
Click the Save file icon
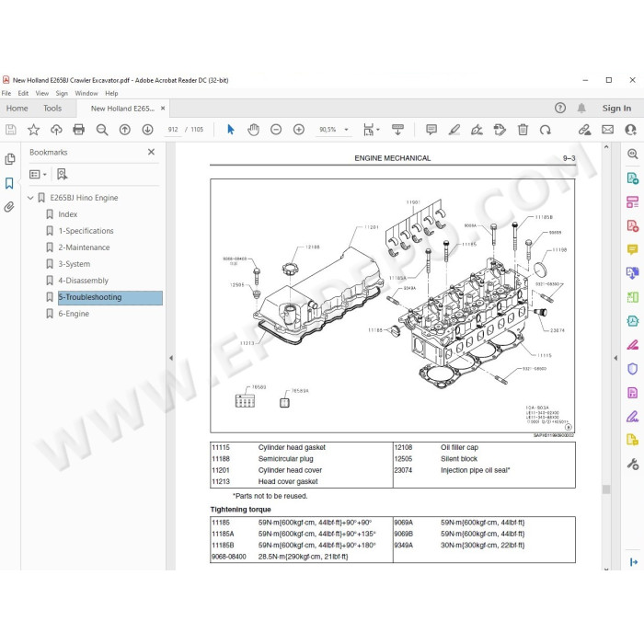coord(11,130)
